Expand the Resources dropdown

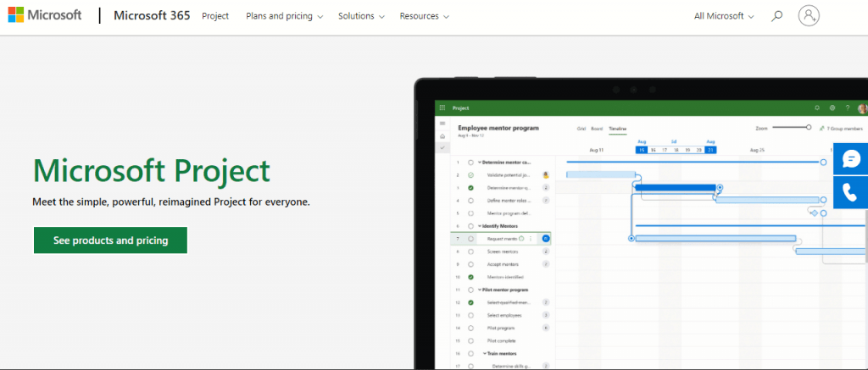pyautogui.click(x=425, y=16)
